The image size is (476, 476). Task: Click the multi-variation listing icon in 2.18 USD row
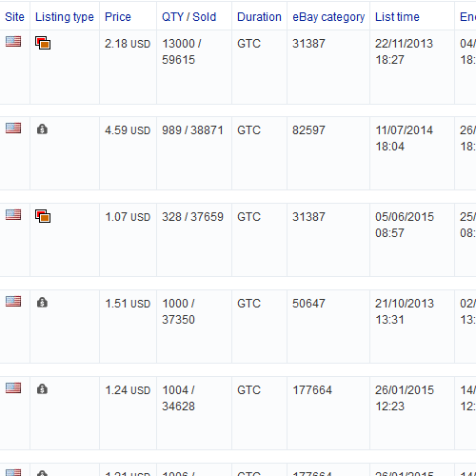pos(43,43)
